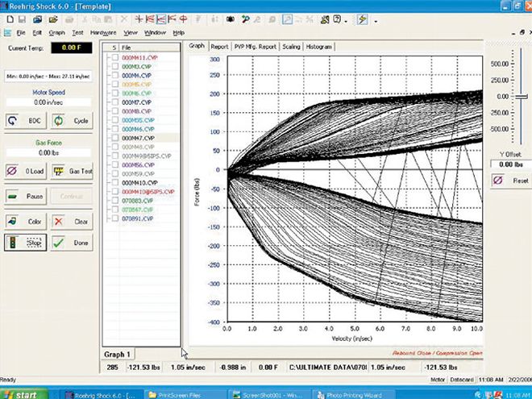Check the box for 000M3.CVP
This screenshot has height=399, width=532.
tap(115, 66)
